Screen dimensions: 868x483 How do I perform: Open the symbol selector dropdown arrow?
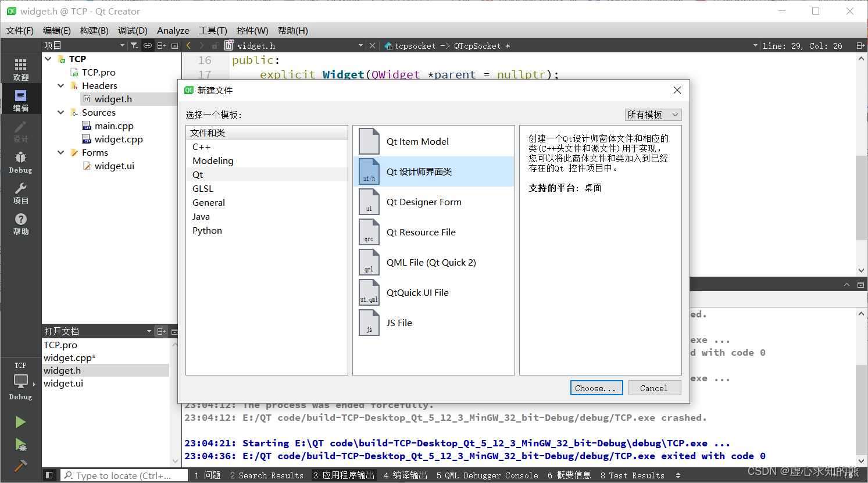point(755,45)
